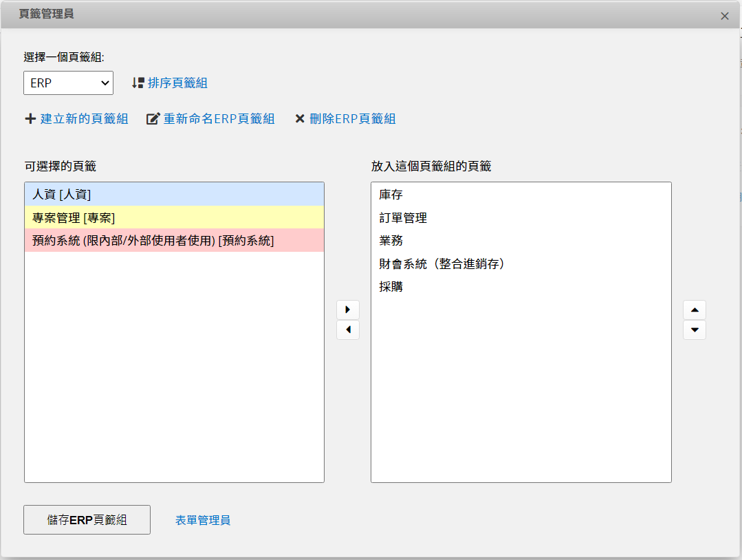Move selected tab down with down arrow

[x=695, y=330]
